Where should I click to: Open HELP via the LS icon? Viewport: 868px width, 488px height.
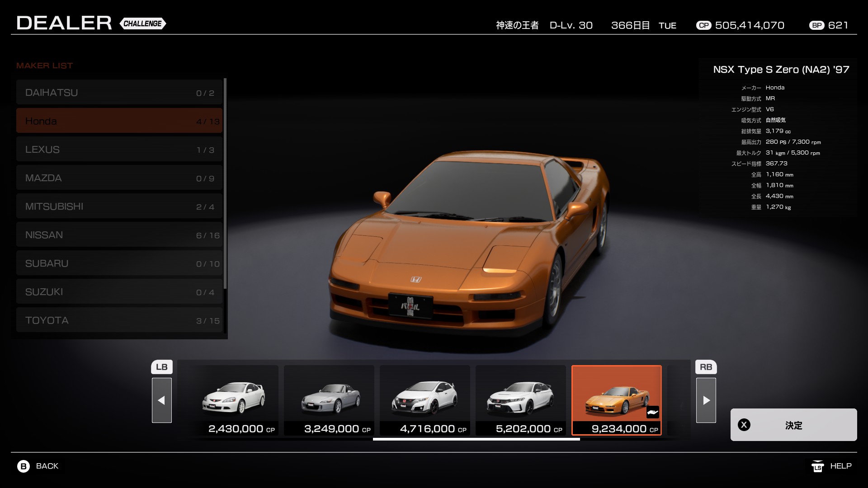[x=817, y=466]
